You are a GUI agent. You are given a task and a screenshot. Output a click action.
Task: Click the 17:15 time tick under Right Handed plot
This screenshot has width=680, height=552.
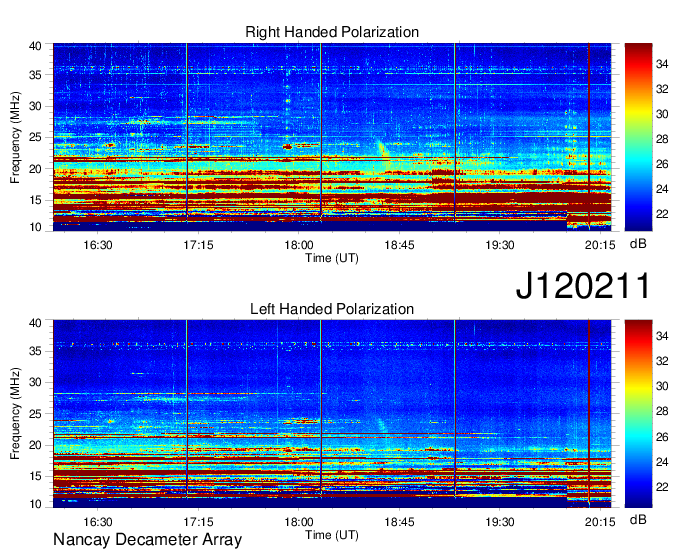point(198,245)
